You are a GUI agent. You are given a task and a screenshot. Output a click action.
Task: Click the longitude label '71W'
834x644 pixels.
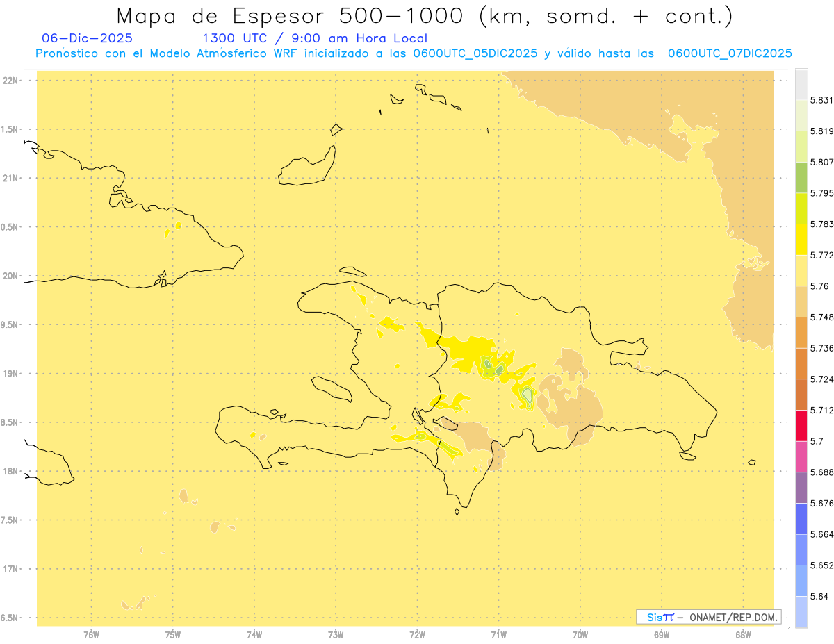[x=498, y=635]
